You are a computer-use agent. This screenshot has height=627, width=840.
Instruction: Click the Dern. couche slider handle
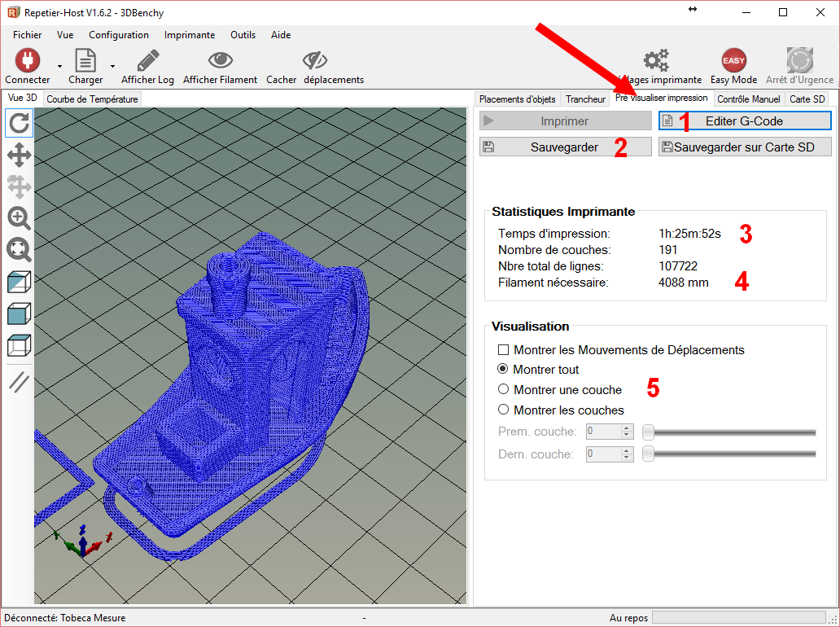pos(648,454)
